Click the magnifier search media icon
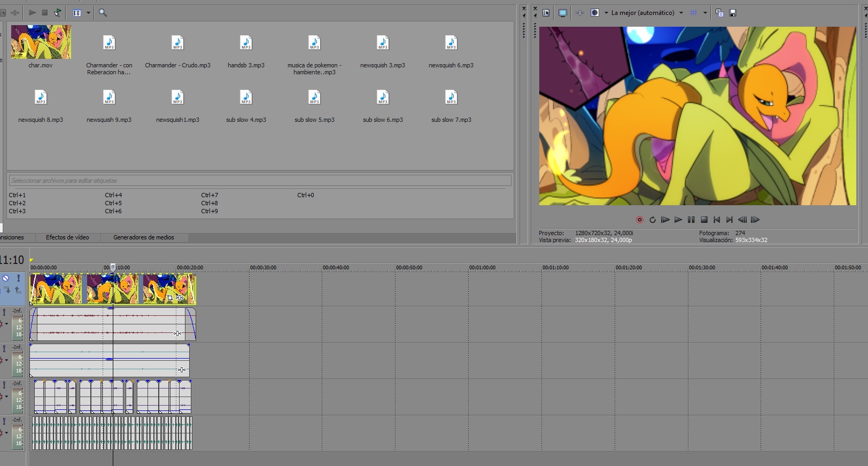This screenshot has height=466, width=868. pyautogui.click(x=103, y=12)
